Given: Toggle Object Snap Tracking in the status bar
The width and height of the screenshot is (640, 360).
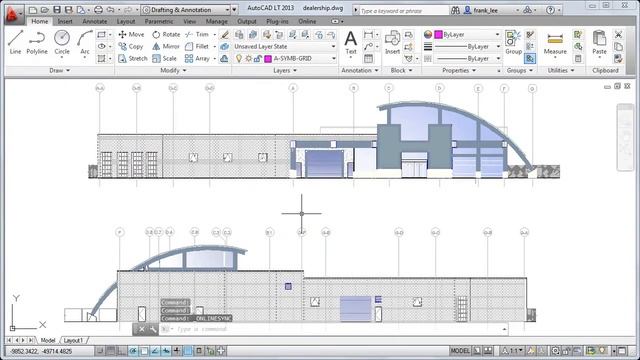Looking at the screenshot, I should tap(155, 350).
